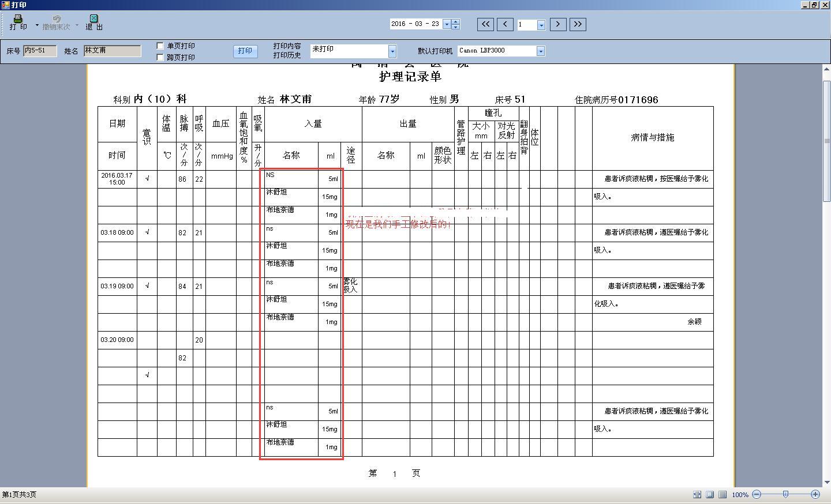Click the 病情与措施 column header
Screen dimensions: 831x504
point(652,137)
